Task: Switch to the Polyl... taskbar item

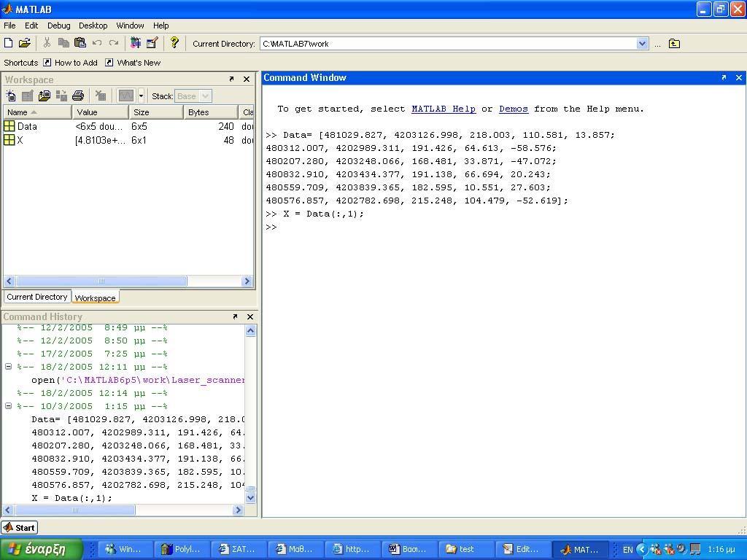Action: point(181,549)
